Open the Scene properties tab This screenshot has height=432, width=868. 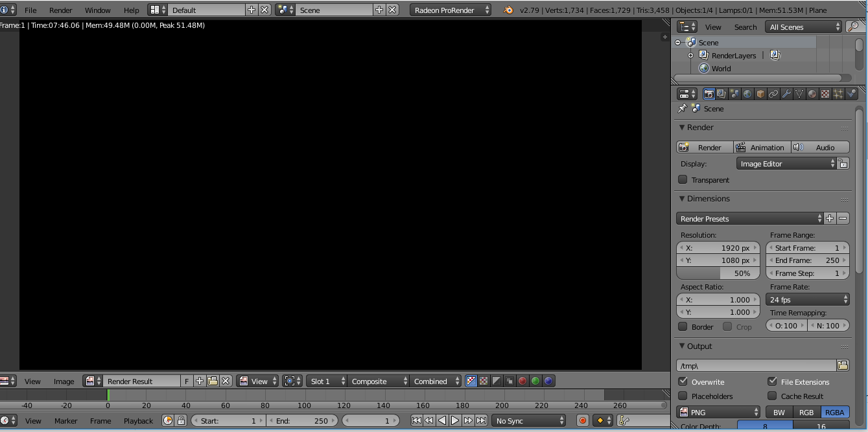click(x=734, y=94)
